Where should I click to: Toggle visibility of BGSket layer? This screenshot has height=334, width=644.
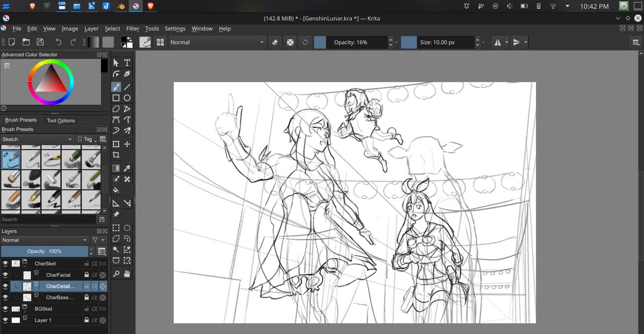click(5, 309)
